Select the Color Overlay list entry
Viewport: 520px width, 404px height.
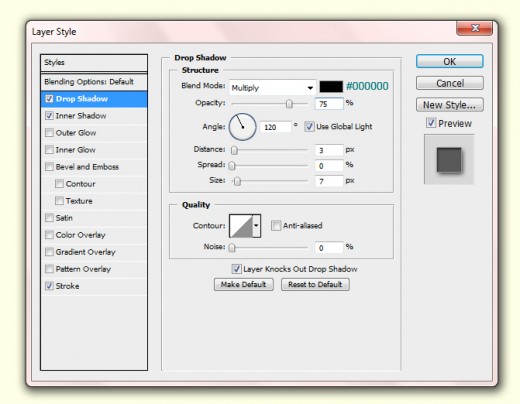click(x=94, y=235)
